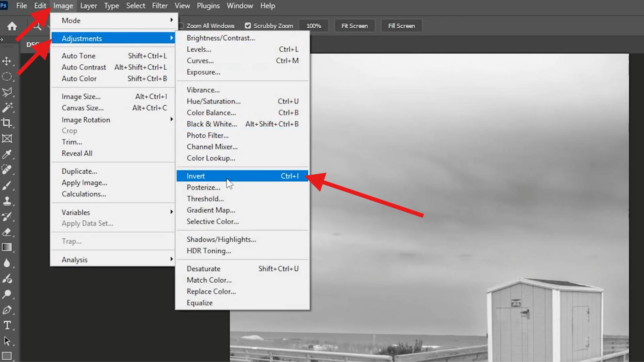Select the Move tool
The image size is (644, 362).
click(7, 61)
